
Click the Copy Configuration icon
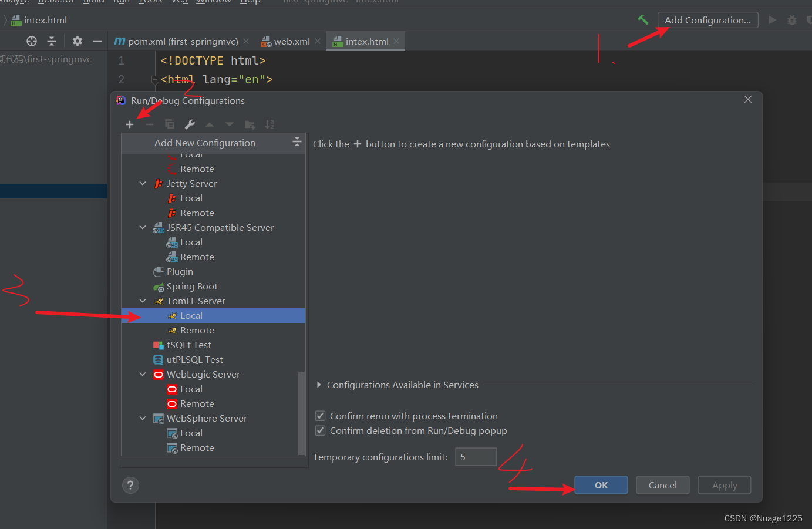tap(170, 124)
